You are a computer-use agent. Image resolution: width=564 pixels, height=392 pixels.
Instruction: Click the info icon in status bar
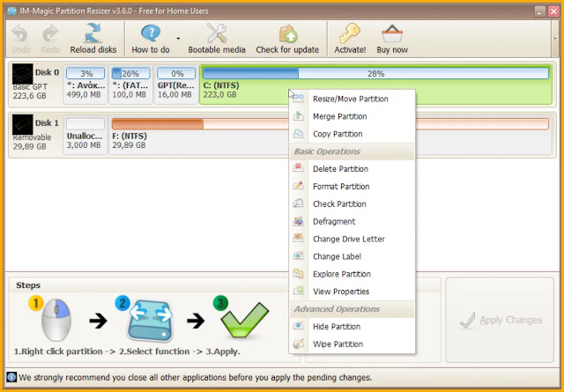point(11,377)
